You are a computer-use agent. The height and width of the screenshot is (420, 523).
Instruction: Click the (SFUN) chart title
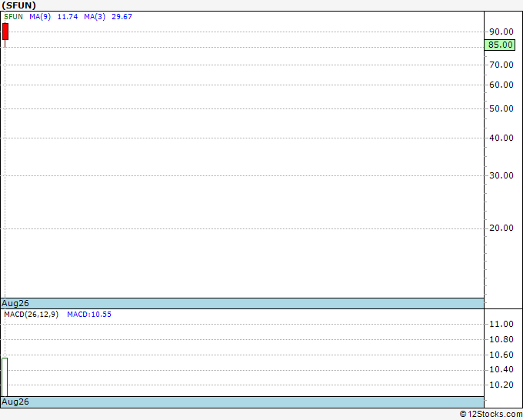(18, 5)
